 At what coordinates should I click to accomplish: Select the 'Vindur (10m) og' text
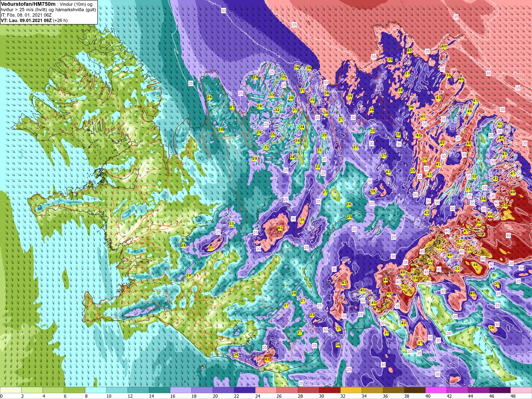coord(76,4)
